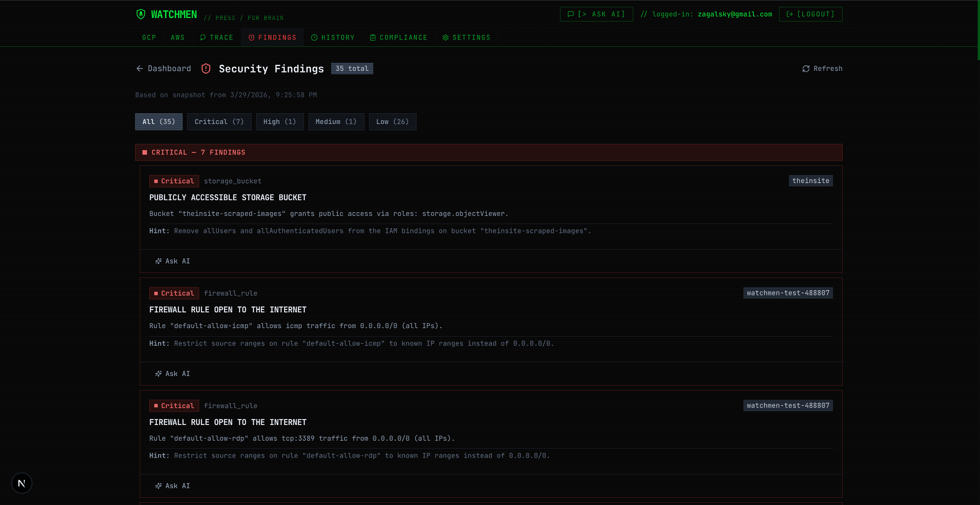Click the theinsite project tag

[x=810, y=181]
